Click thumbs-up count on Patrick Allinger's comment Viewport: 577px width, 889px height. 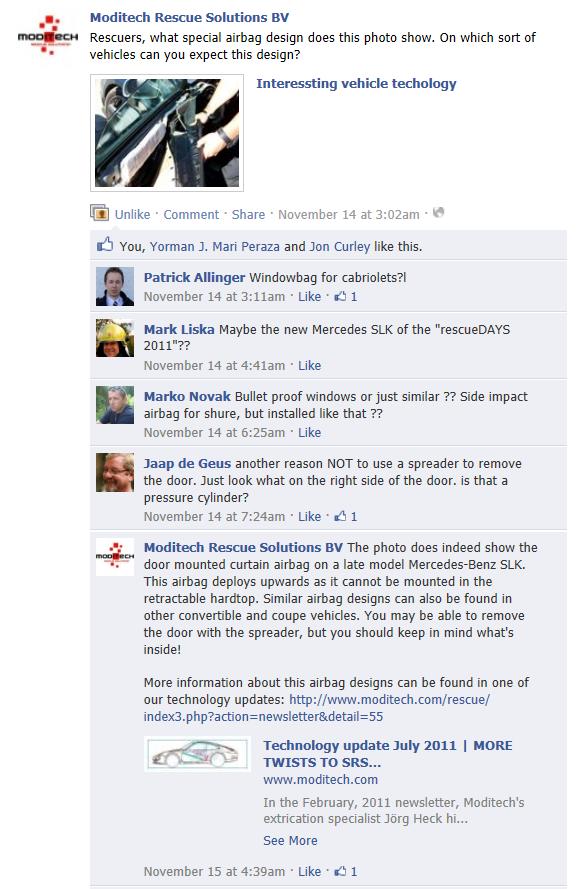click(346, 297)
